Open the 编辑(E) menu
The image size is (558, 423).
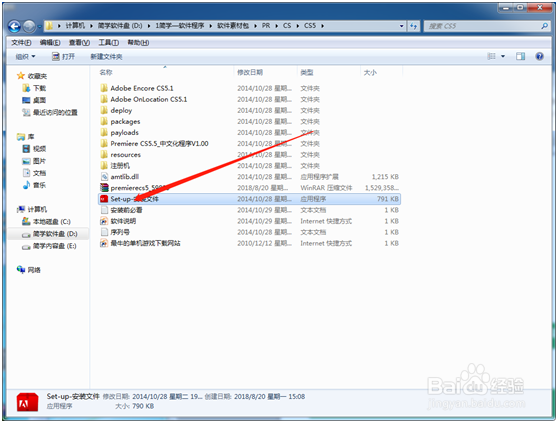(50, 43)
